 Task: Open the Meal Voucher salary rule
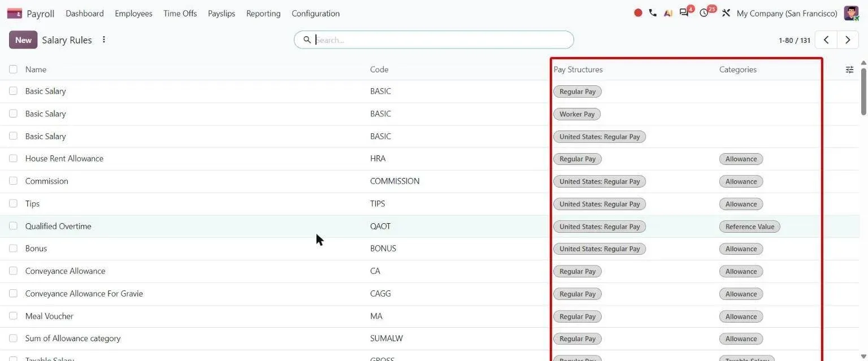tap(49, 316)
